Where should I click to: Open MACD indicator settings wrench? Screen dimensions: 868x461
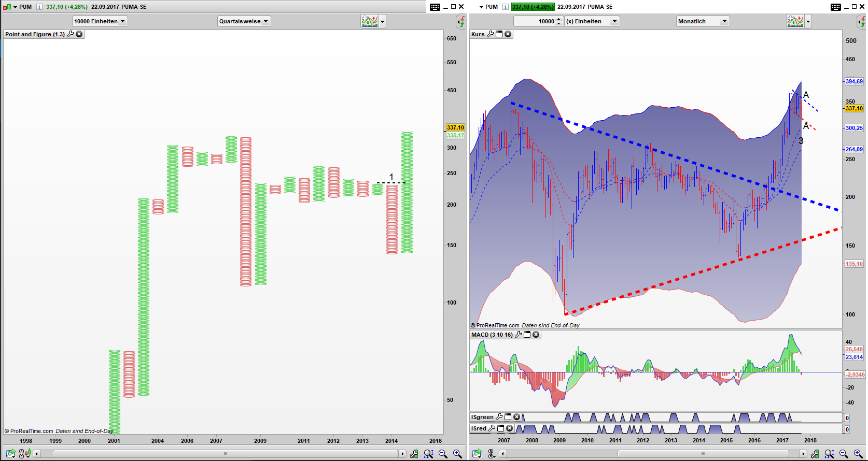[x=518, y=335]
